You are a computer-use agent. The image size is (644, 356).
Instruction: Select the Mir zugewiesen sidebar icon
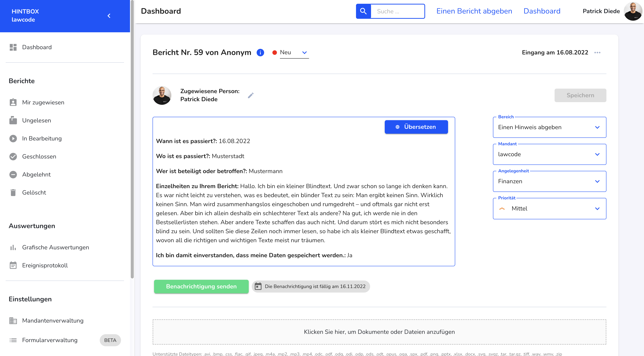tap(13, 102)
